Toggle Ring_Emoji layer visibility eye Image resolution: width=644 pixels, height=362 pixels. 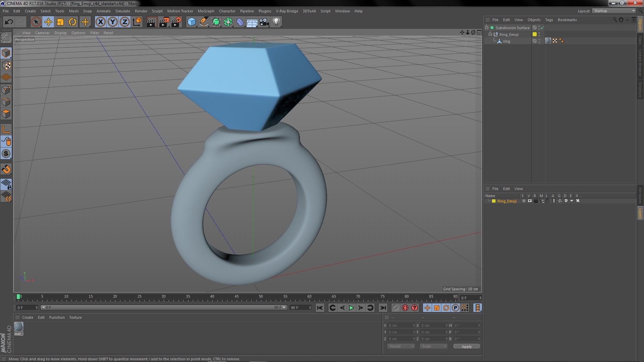pos(530,201)
